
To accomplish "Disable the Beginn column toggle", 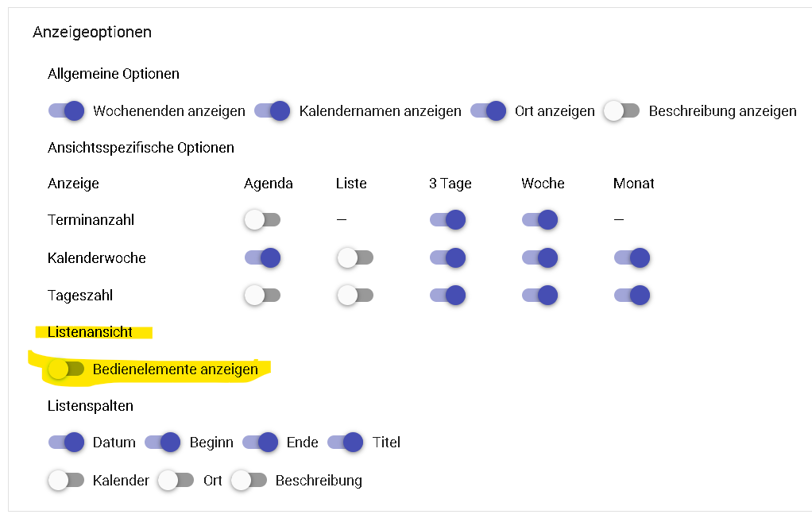I will tap(163, 443).
